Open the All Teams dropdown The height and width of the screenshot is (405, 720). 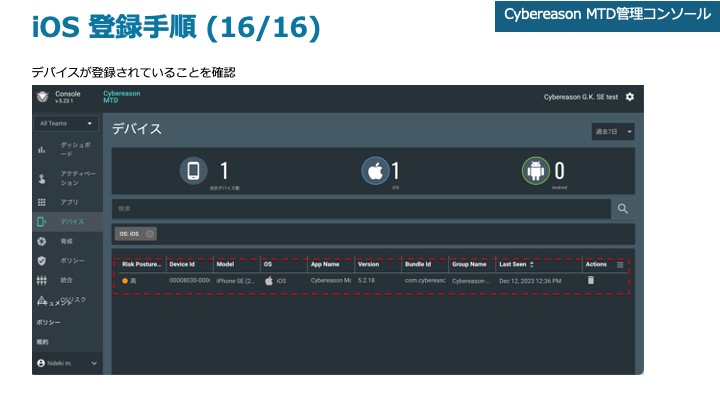click(66, 124)
